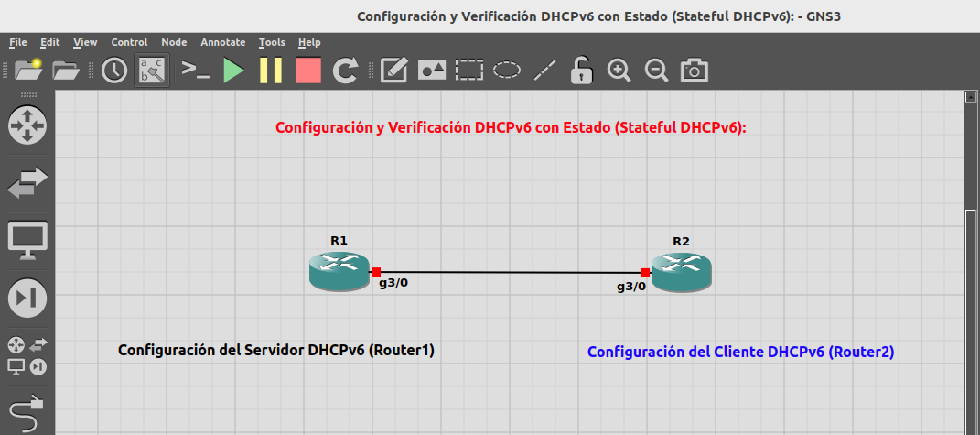Reload all nodes
Image resolution: width=980 pixels, height=435 pixels.
pos(346,70)
